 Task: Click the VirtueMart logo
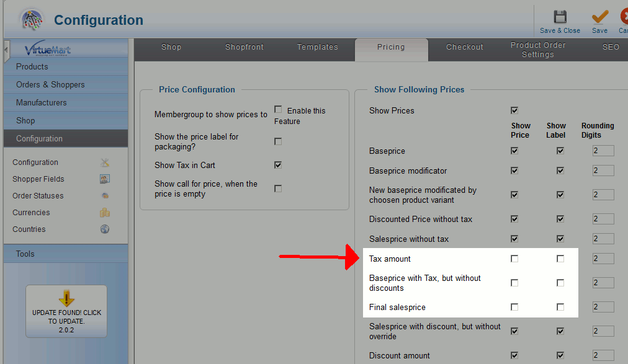pyautogui.click(x=48, y=50)
